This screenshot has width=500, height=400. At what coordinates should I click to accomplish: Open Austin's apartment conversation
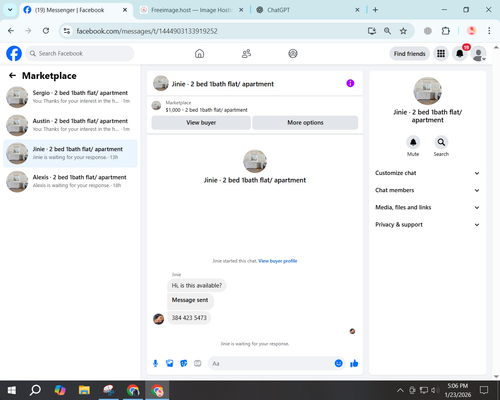pyautogui.click(x=70, y=125)
